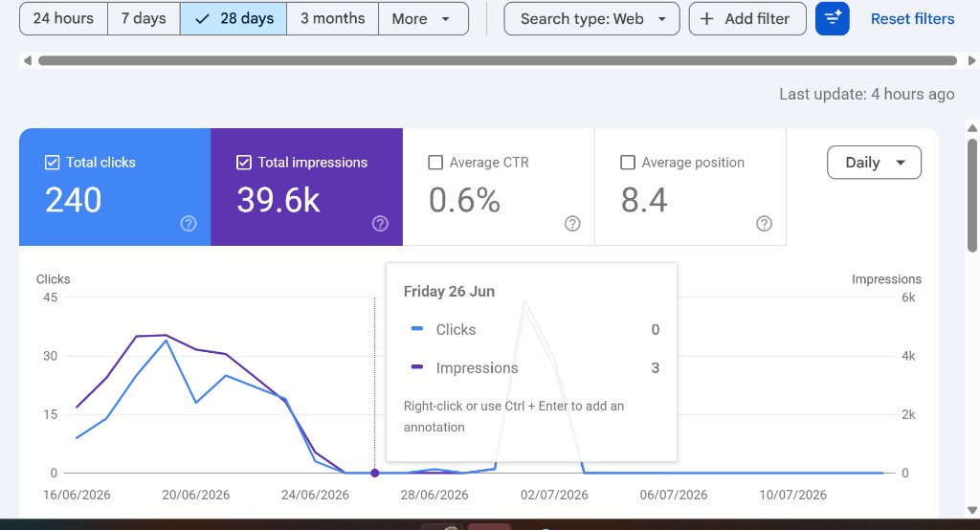Enable the Average CTR checkbox
This screenshot has width=980, height=530.
point(435,163)
